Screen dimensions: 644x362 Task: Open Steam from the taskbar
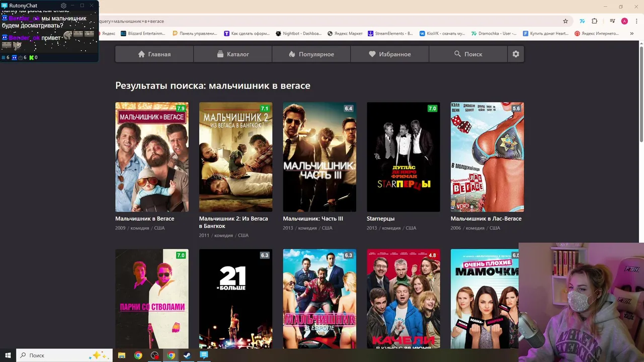(187, 355)
